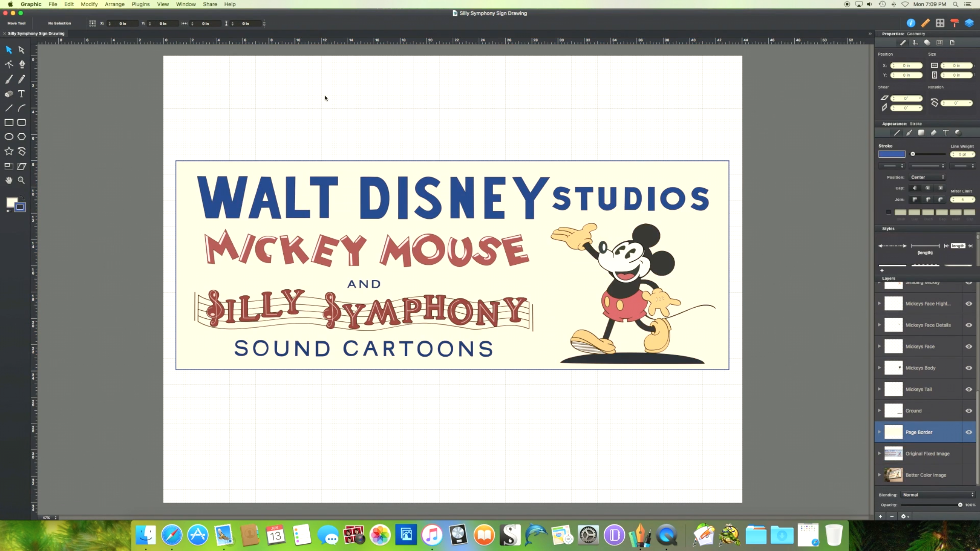Select the Arc tool
The height and width of the screenshot is (551, 980).
pyautogui.click(x=22, y=108)
